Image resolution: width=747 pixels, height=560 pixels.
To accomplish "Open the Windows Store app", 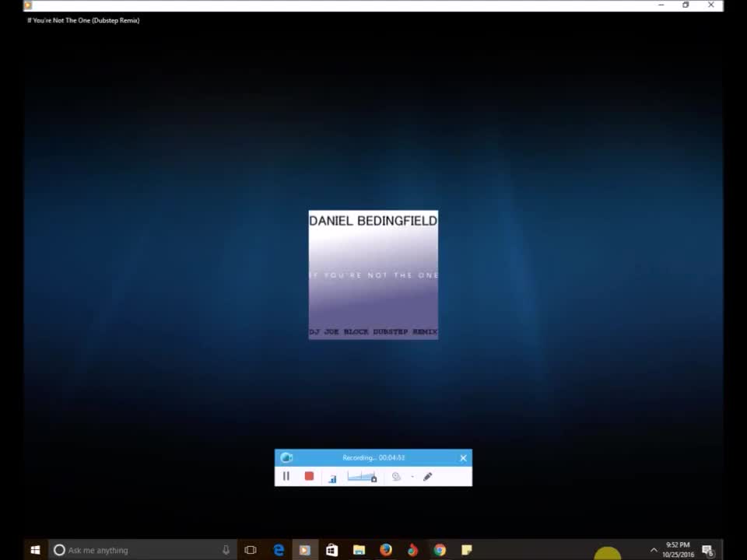I will tap(331, 550).
